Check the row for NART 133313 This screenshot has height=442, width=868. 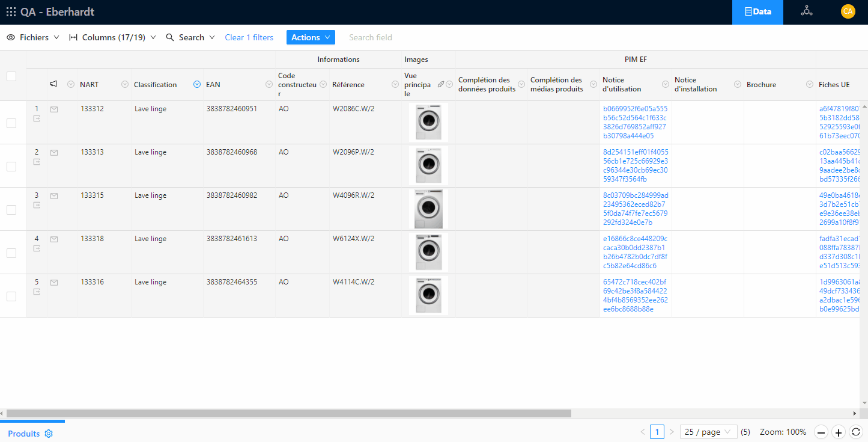point(11,167)
